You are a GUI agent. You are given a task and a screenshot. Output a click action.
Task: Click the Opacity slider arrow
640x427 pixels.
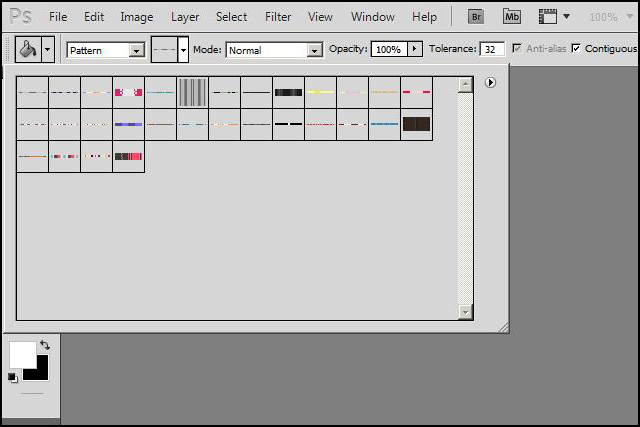point(415,49)
